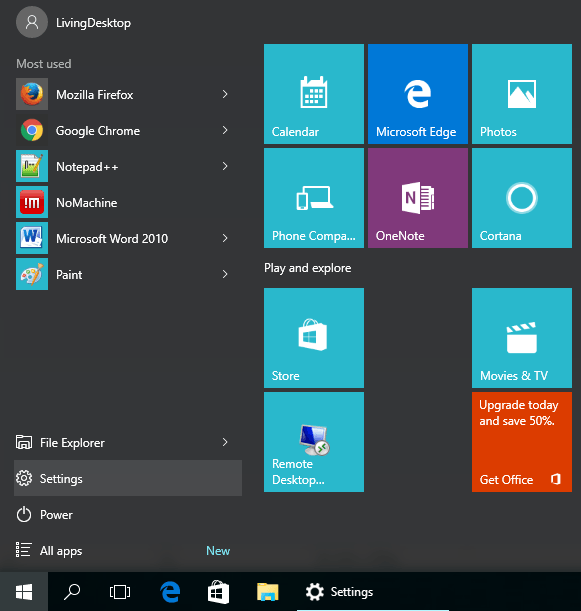
Task: Open the Photos tile
Action: point(522,94)
